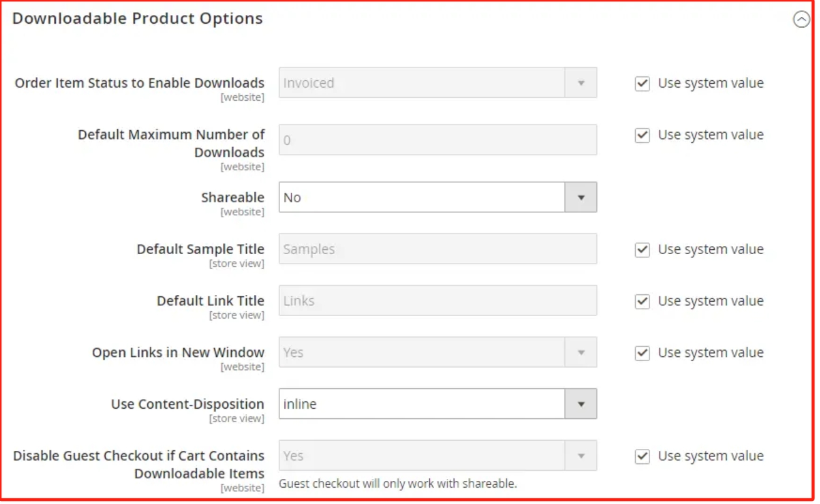Toggle system value for Default Maximum Downloads
The height and width of the screenshot is (504, 820).
point(642,135)
